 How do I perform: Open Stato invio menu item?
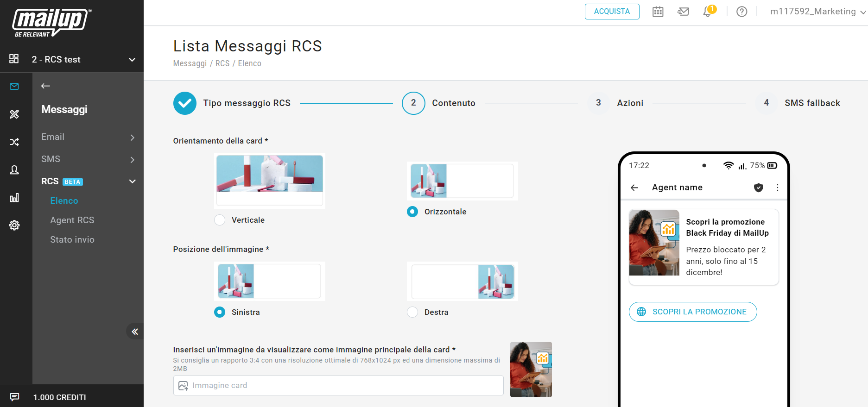[72, 239]
